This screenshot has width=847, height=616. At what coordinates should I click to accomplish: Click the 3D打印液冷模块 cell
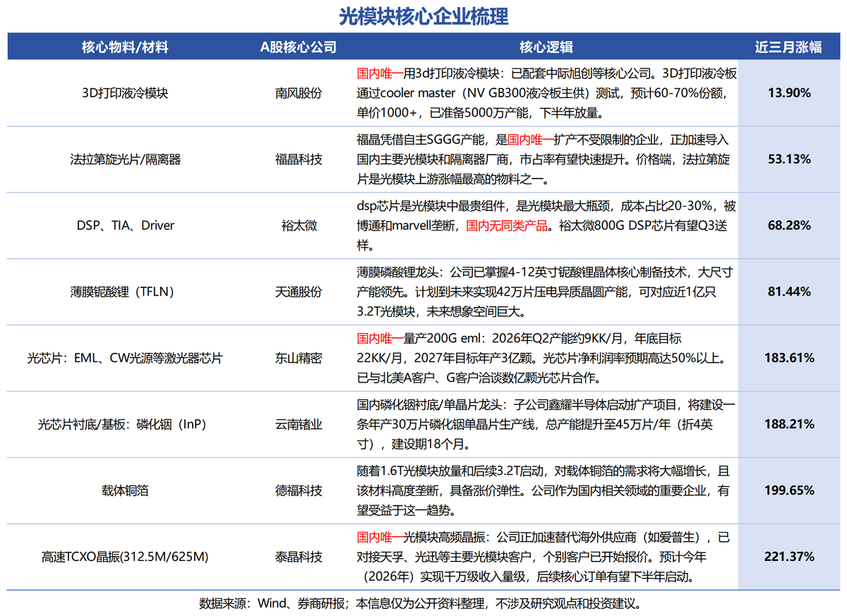tap(125, 93)
